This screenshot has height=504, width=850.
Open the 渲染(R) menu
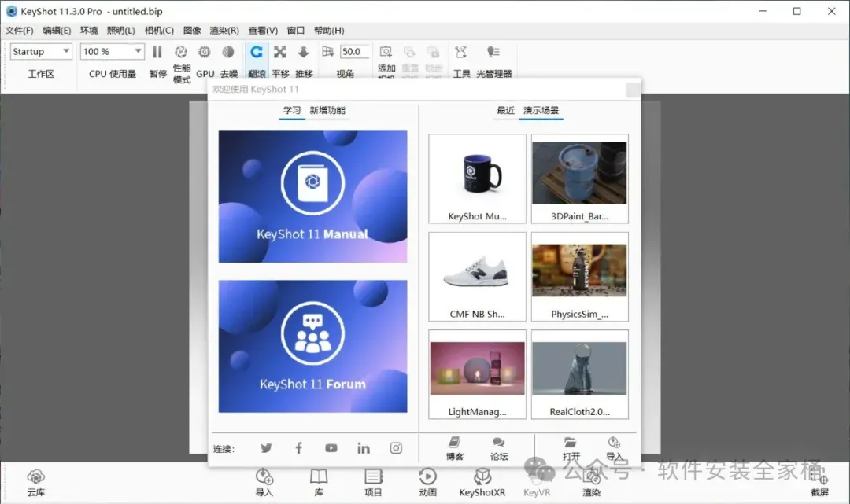(x=224, y=31)
